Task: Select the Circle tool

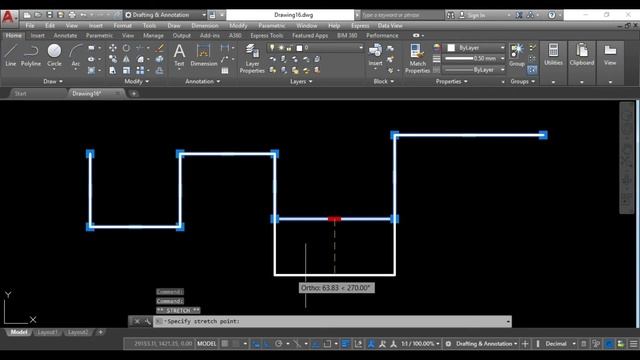Action: coord(54,55)
